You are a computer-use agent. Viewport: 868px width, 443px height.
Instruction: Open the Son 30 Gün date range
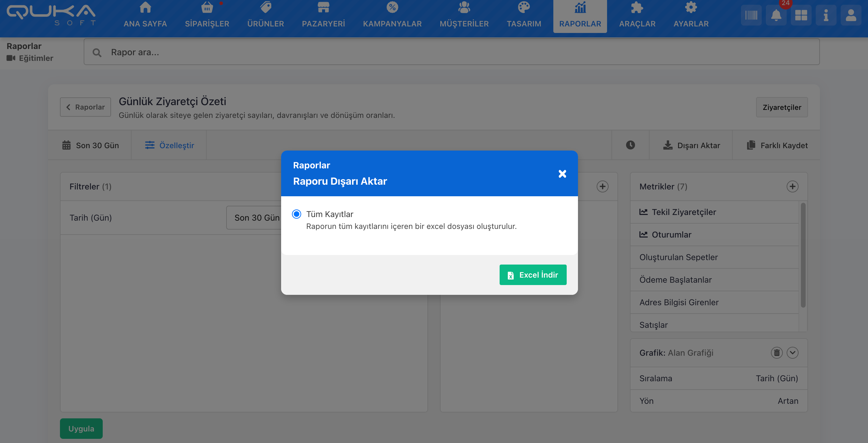point(90,145)
